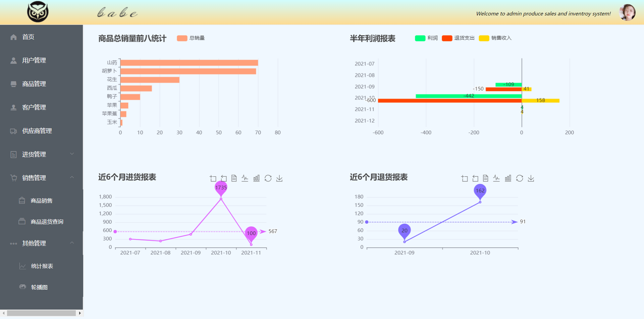Switch 近6个月退货报表 chart to line type
The height and width of the screenshot is (319, 644).
(x=496, y=178)
